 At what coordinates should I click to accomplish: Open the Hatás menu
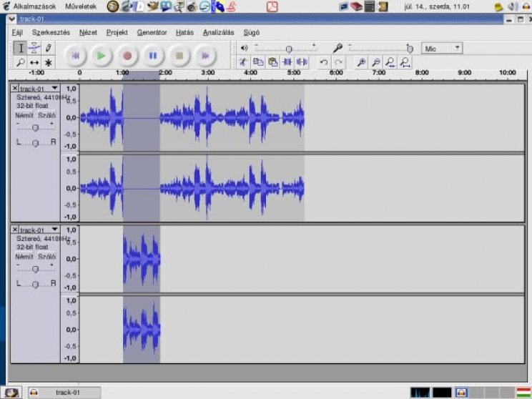tap(184, 33)
